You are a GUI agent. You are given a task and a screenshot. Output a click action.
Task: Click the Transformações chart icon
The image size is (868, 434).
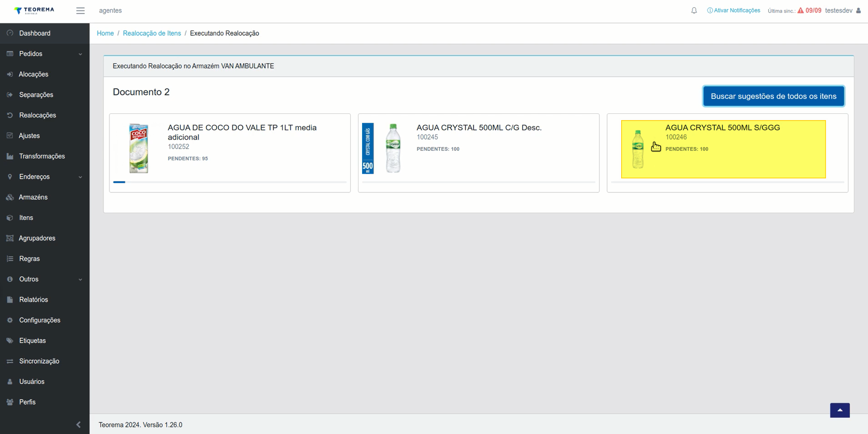coord(10,156)
